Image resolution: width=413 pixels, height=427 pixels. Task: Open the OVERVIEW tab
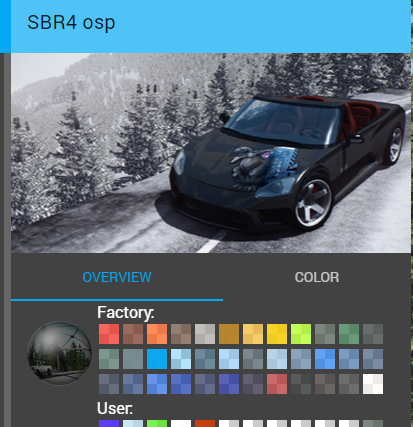[x=117, y=277]
